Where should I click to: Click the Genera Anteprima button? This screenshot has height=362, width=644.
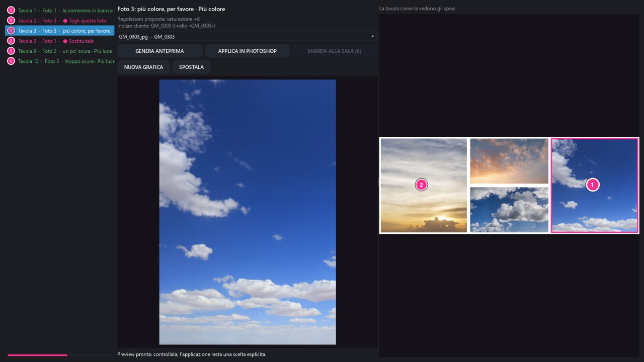159,51
